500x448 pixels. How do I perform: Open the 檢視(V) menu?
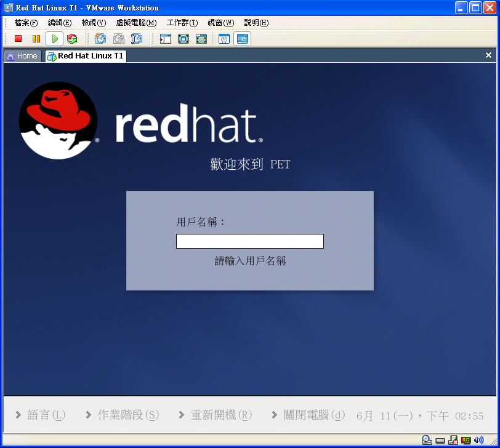pos(94,23)
